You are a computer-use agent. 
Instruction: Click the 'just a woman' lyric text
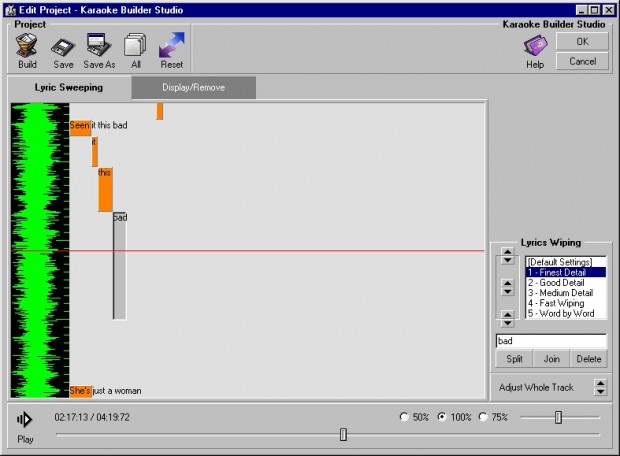117,391
